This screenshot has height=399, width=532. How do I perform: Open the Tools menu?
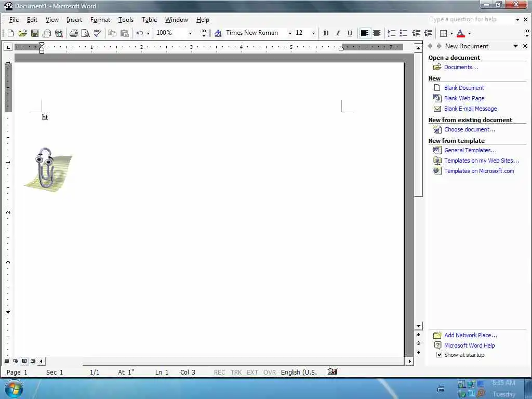pyautogui.click(x=126, y=20)
